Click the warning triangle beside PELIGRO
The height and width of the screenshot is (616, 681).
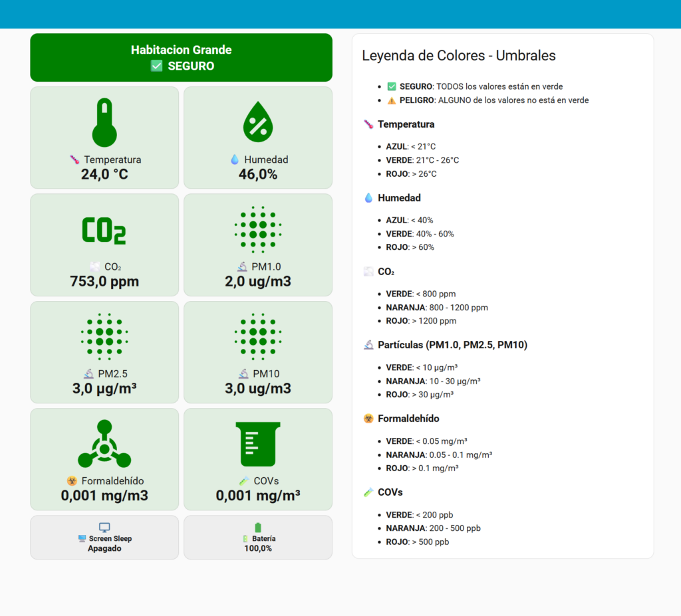pos(392,100)
